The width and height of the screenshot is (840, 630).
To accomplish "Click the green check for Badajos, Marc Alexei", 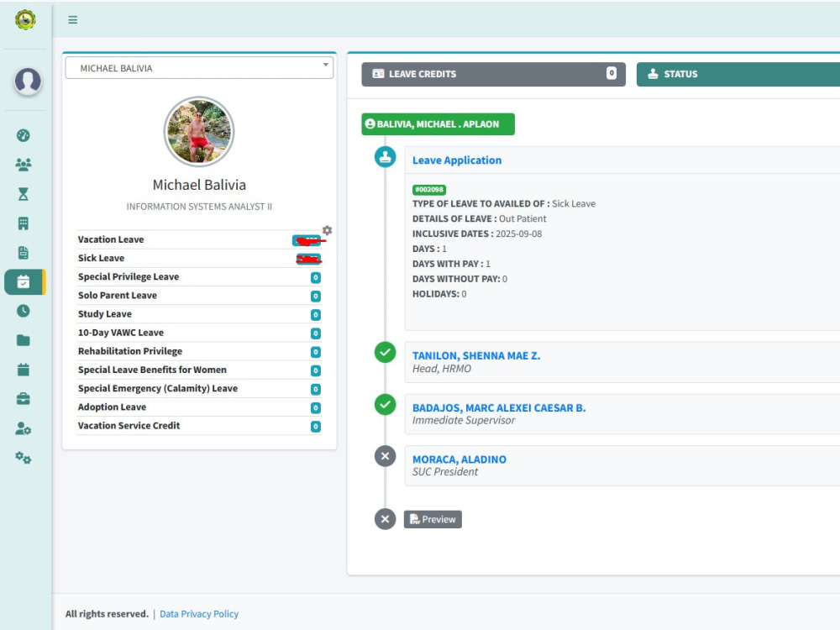I will [x=386, y=405].
